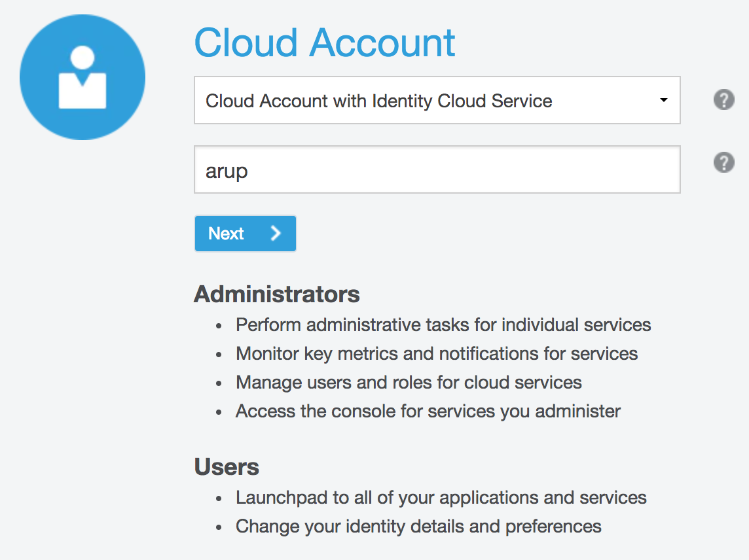Click the Users section heading

point(227,467)
